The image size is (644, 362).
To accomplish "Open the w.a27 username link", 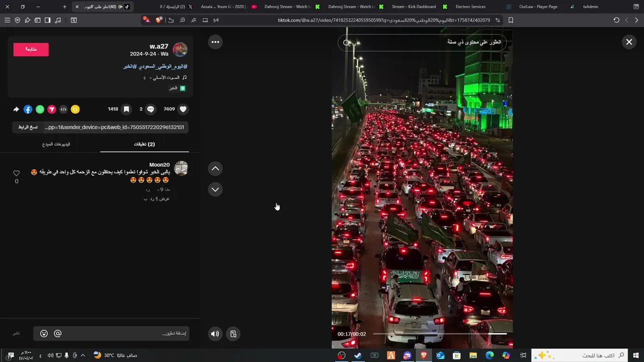I will click(x=159, y=46).
